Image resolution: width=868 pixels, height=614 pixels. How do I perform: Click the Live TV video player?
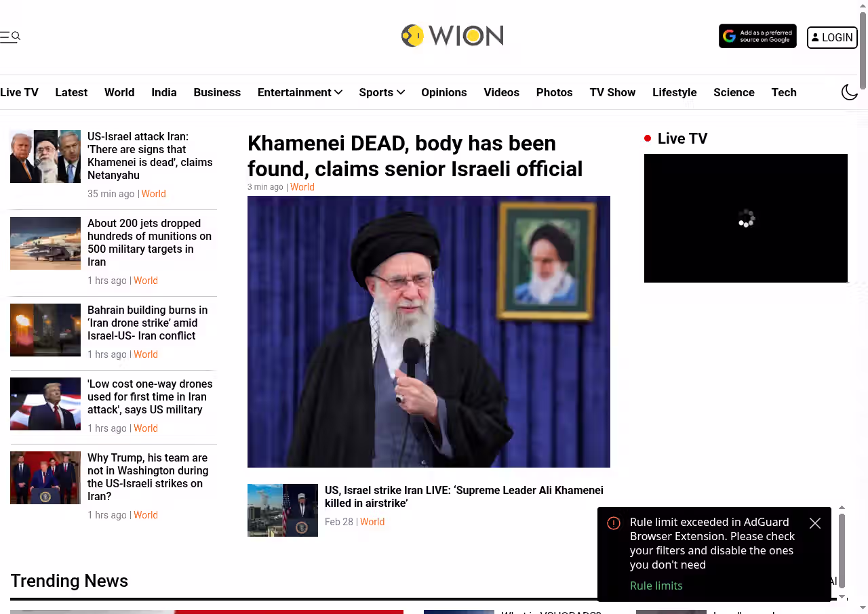point(746,218)
